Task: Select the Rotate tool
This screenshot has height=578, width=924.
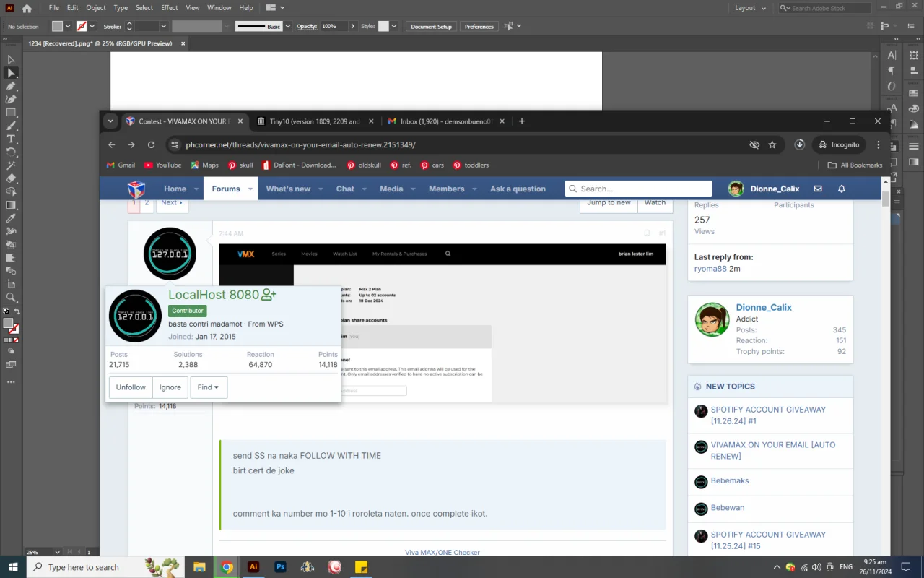Action: [x=11, y=152]
